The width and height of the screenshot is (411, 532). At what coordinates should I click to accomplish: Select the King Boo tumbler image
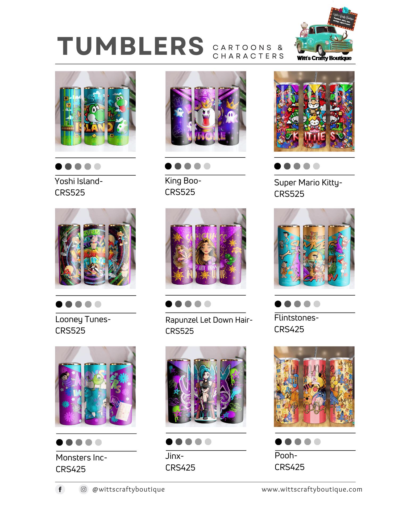coord(206,111)
